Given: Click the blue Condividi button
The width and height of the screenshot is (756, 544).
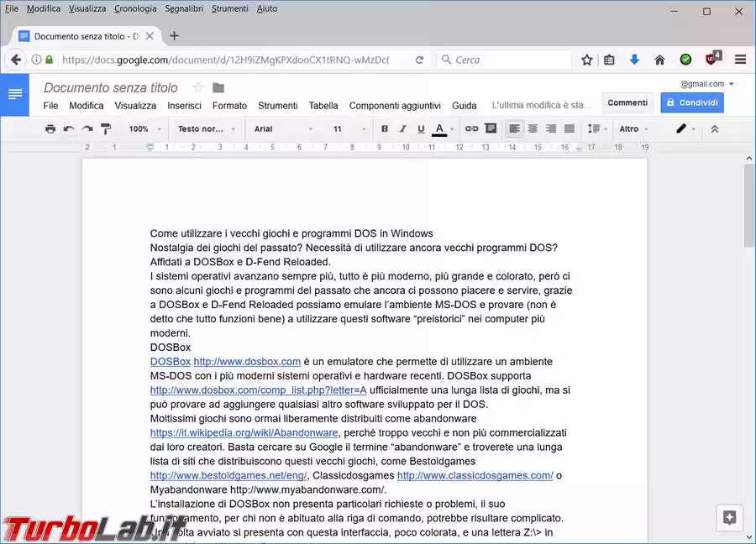Looking at the screenshot, I should pos(691,102).
